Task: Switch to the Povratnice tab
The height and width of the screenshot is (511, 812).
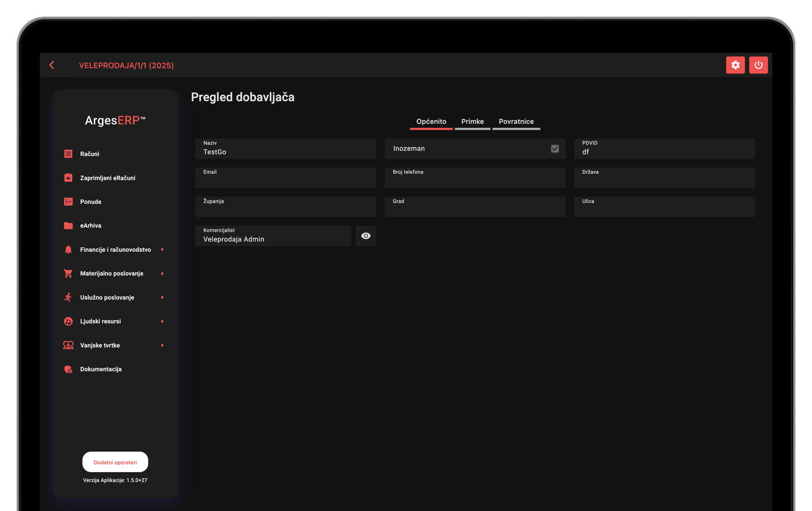Action: 516,122
